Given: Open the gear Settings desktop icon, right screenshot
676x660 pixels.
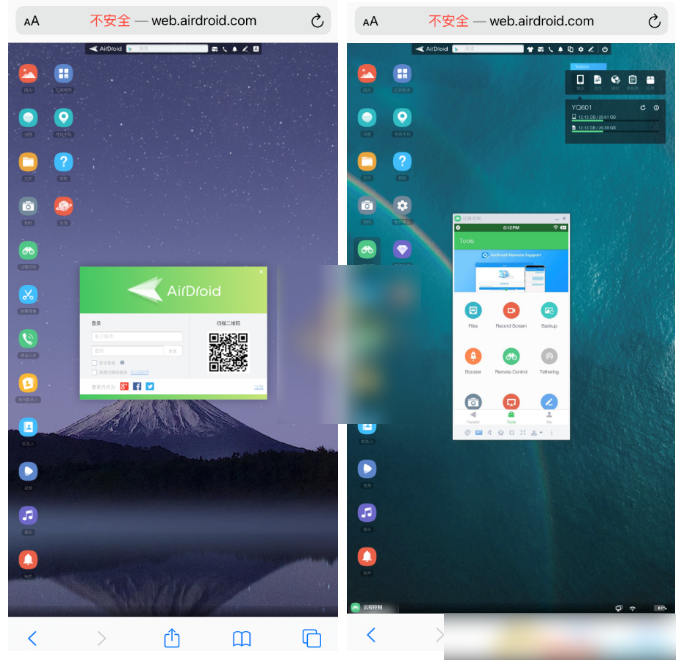Looking at the screenshot, I should click(x=402, y=206).
